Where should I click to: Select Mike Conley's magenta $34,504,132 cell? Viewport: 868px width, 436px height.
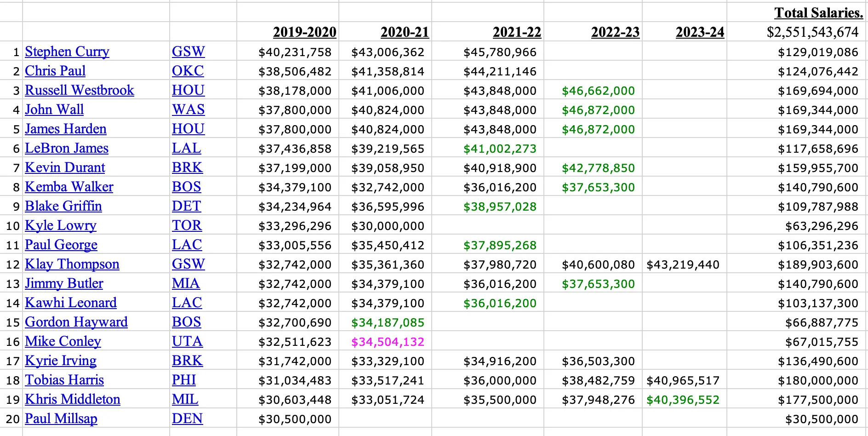pyautogui.click(x=388, y=342)
